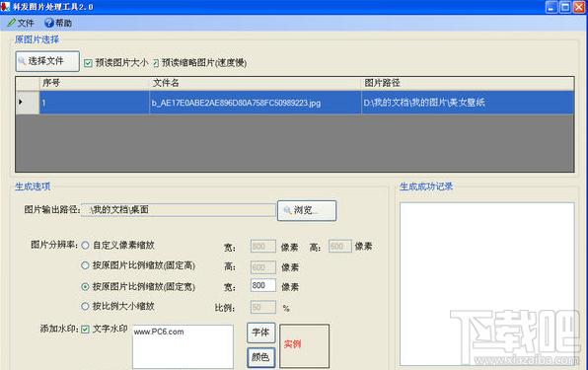The height and width of the screenshot is (370, 588).
Task: Toggle the 文字水印 checkbox
Action: pos(86,330)
